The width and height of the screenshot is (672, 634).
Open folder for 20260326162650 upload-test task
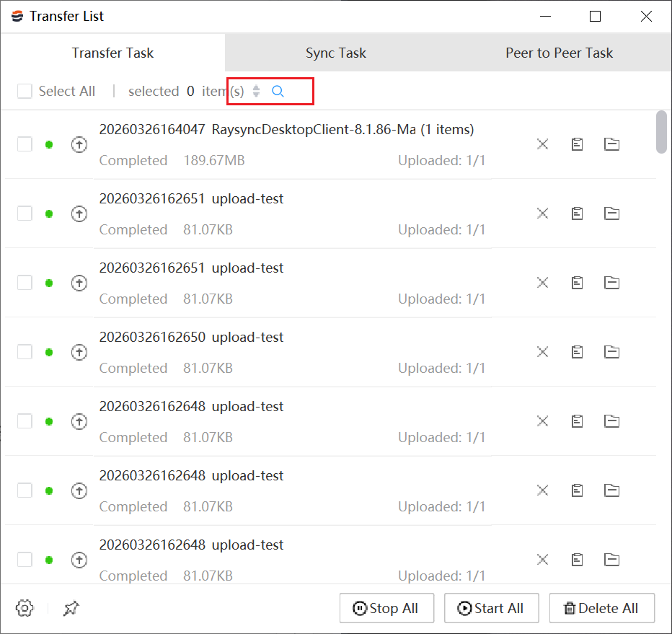pyautogui.click(x=611, y=352)
